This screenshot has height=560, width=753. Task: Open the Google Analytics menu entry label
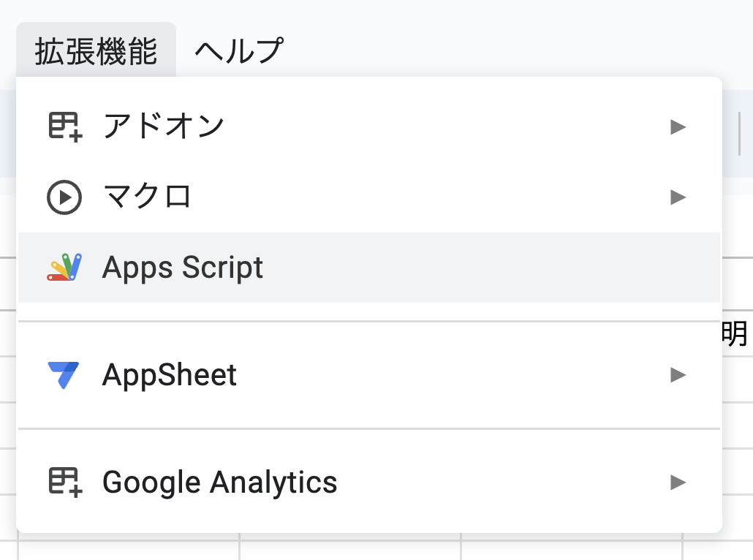point(219,482)
